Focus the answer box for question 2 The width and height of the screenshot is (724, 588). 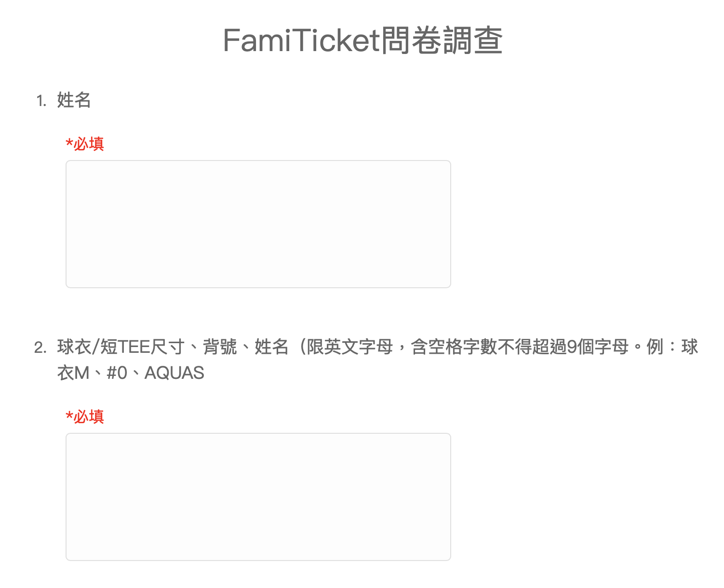point(258,497)
